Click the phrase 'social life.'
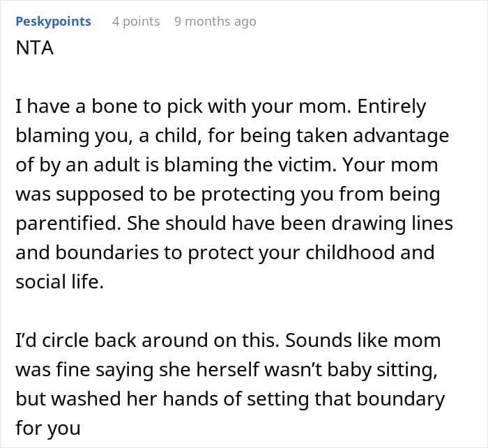Screen dimensions: 488x448 tap(59, 282)
